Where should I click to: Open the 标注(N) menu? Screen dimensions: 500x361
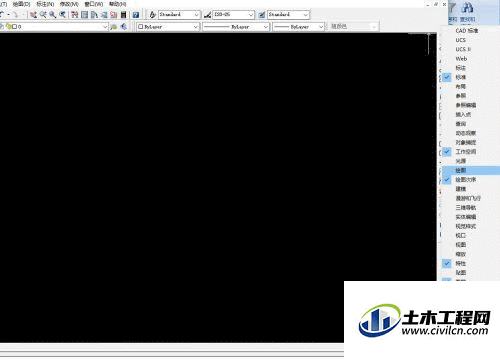45,4
